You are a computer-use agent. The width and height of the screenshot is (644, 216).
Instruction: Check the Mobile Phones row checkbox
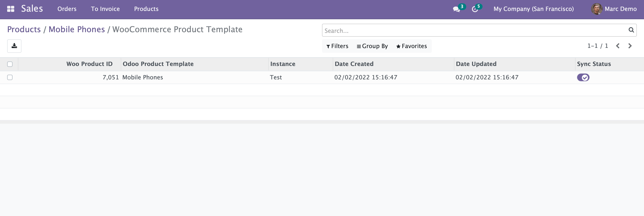[10, 78]
